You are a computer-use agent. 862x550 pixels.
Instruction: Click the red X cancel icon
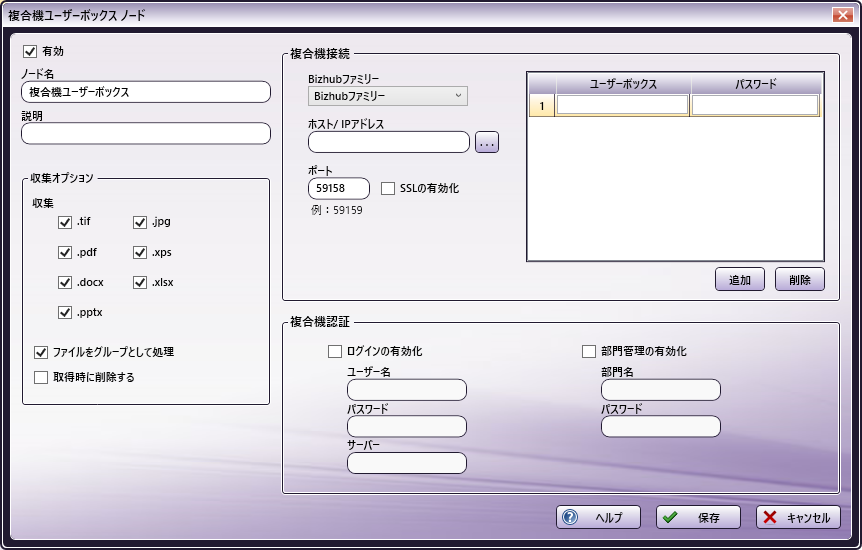click(770, 518)
